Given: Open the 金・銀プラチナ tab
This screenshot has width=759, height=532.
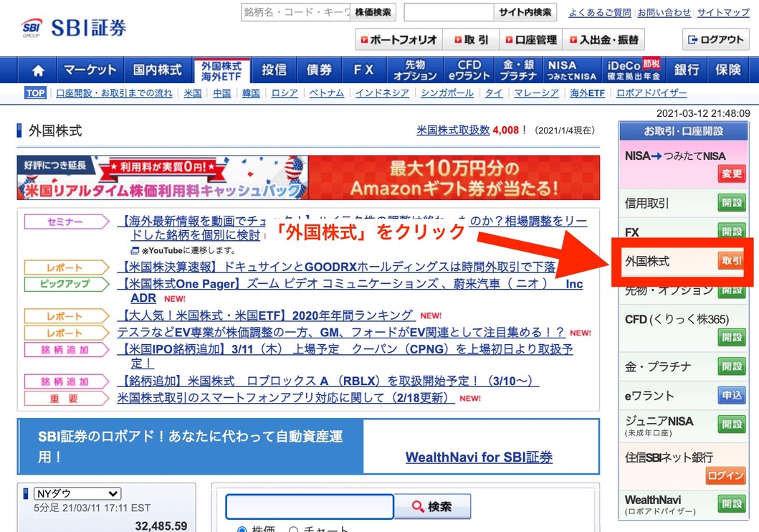Looking at the screenshot, I should tap(518, 70).
